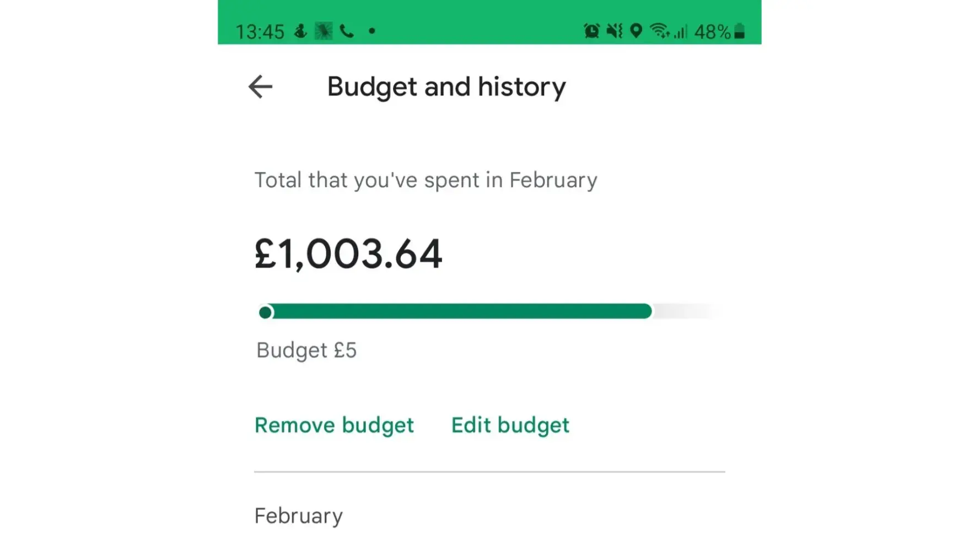Tap the phone call notification icon
980x551 pixels.
point(347,31)
